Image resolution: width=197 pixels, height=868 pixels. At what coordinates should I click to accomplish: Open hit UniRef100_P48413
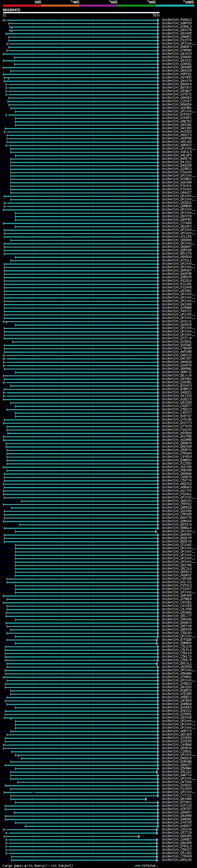click(177, 20)
